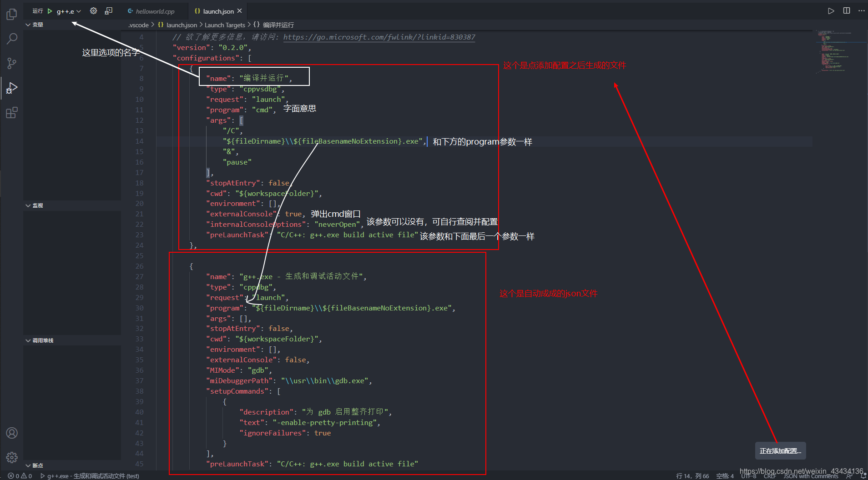
Task: Close the launch.json tab
Action: [x=240, y=11]
